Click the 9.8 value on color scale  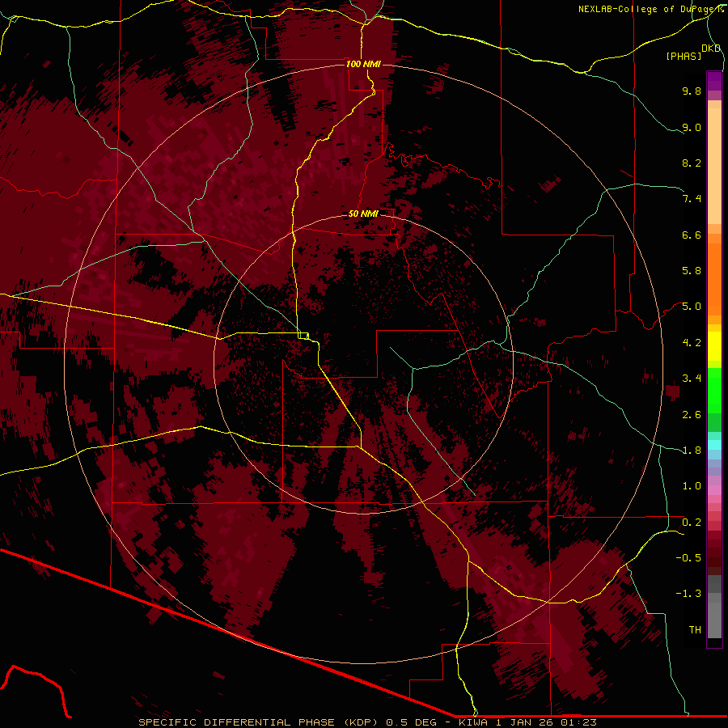click(x=692, y=91)
